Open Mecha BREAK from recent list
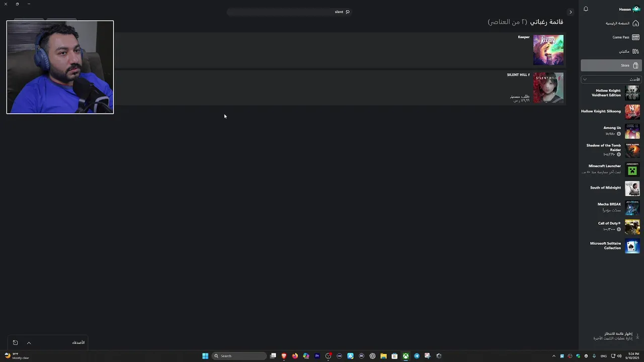The width and height of the screenshot is (644, 362). [x=611, y=207]
